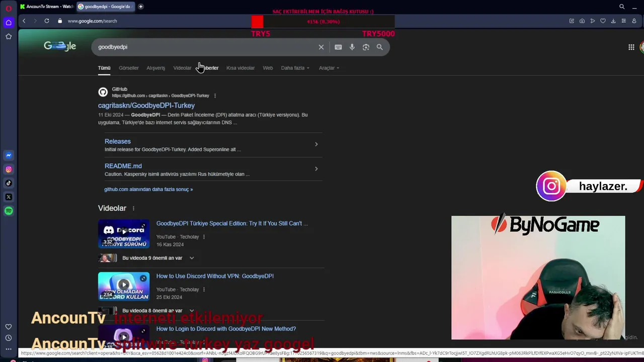
Task: Open the edit/pinboard icon in address bar
Action: pos(572,21)
